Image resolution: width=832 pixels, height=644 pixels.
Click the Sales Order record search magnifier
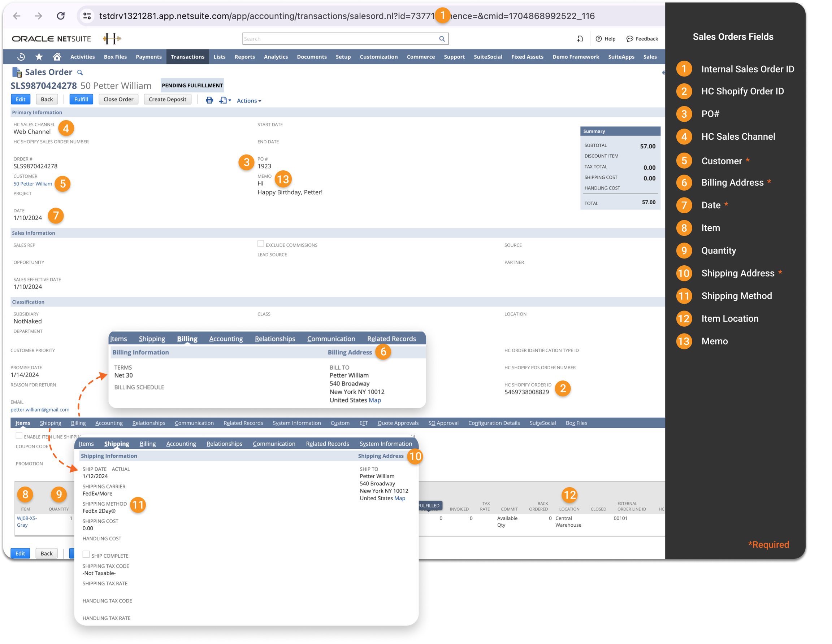point(80,72)
